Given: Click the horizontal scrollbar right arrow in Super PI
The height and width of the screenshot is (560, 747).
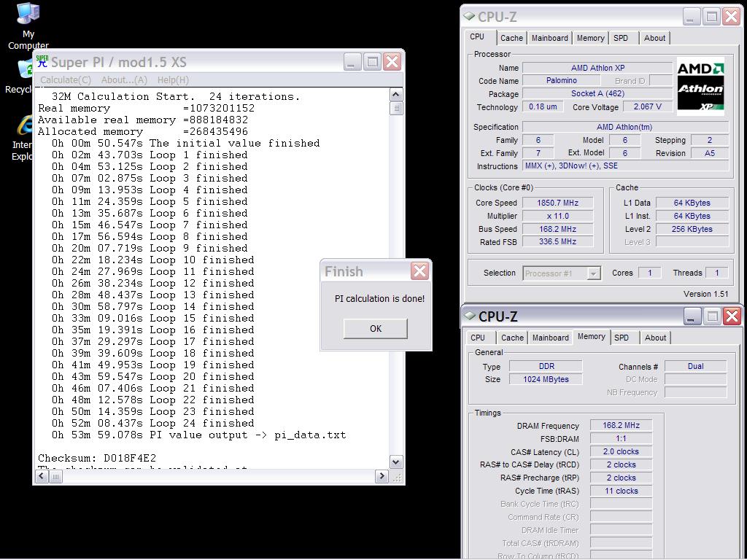Looking at the screenshot, I should [382, 476].
